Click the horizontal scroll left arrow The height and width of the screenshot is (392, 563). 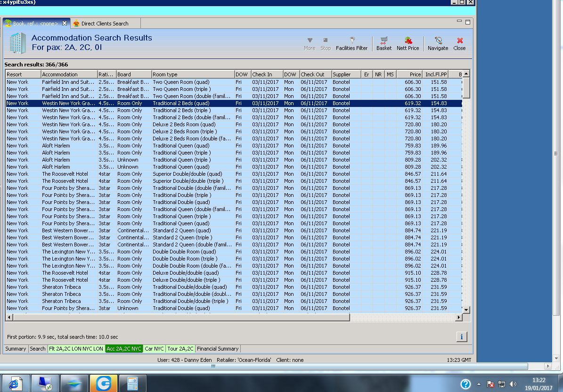9,318
